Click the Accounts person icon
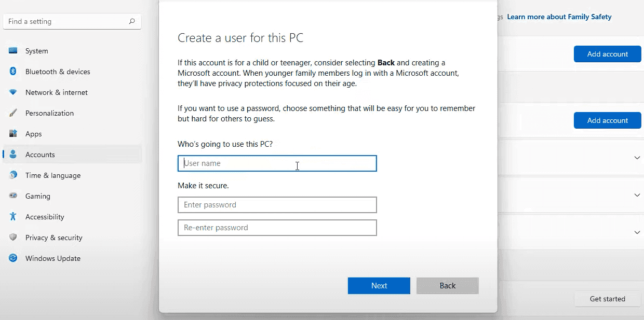This screenshot has height=320, width=644. click(x=14, y=155)
